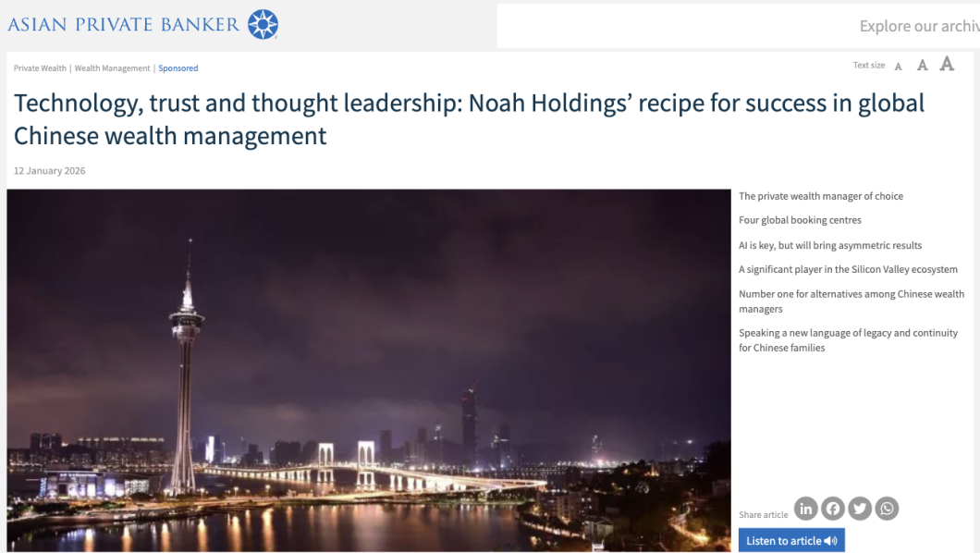This screenshot has height=553, width=980.
Task: Select the smallest text size A
Action: click(898, 67)
